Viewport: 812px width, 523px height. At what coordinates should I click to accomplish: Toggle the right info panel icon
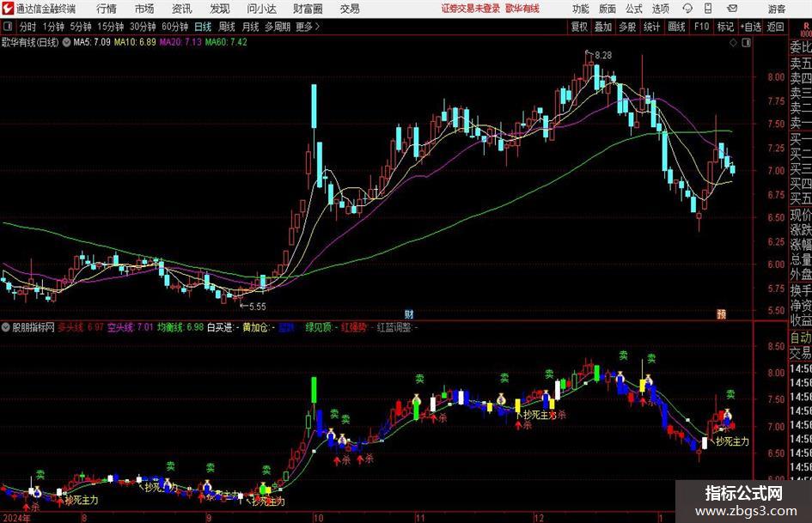tap(746, 43)
